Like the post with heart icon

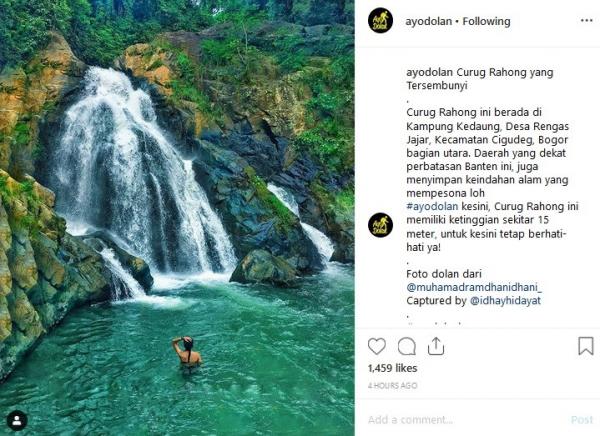[x=377, y=346]
